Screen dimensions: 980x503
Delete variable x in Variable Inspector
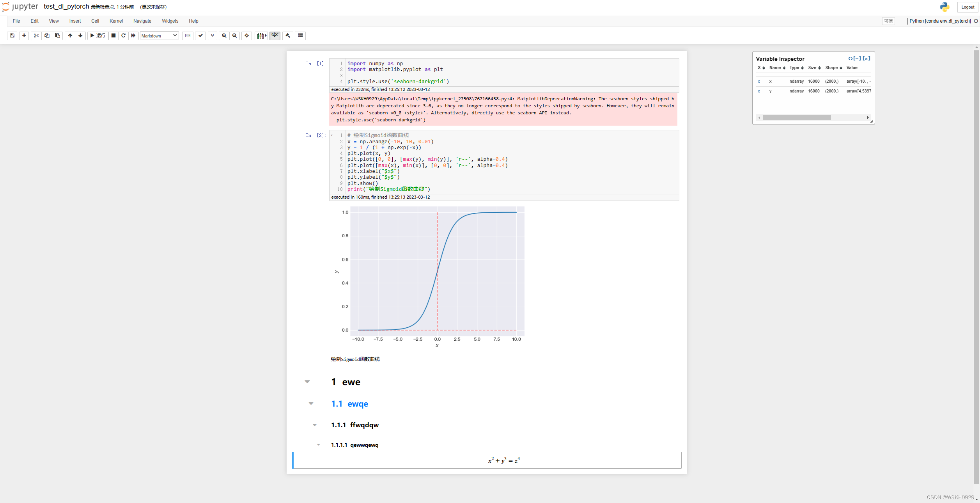[759, 82]
